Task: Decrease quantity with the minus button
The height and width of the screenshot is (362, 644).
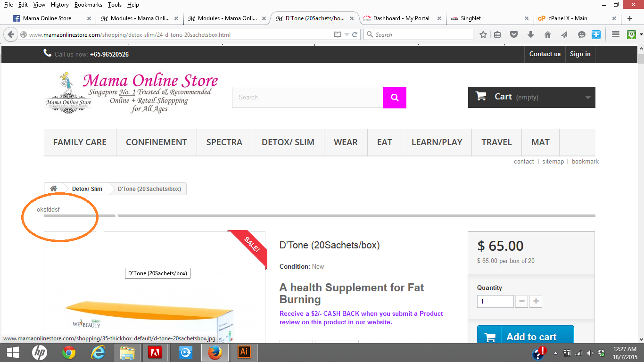Action: [x=521, y=301]
